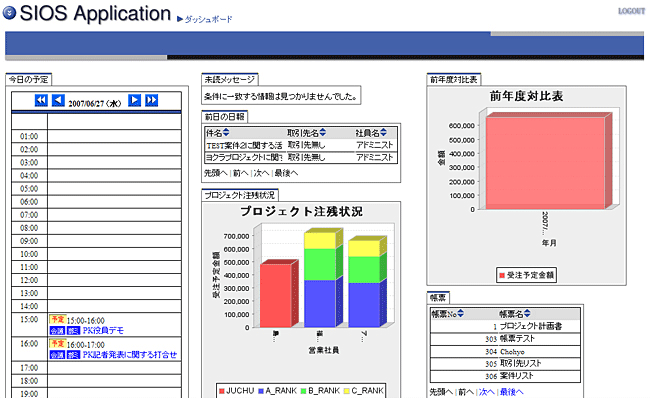Screen dimensions: 650x398
Task: Open the PK記者発表に関する打合せ entry
Action: 129,354
